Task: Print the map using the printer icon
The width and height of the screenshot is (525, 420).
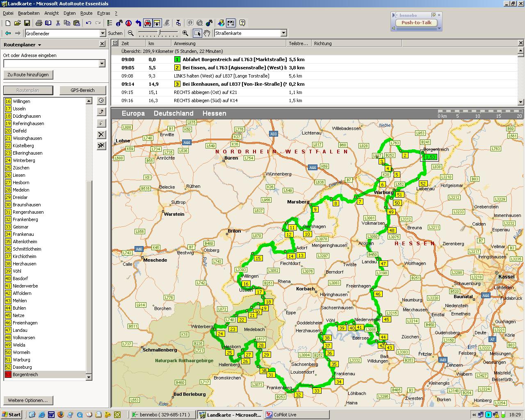Action: click(39, 23)
